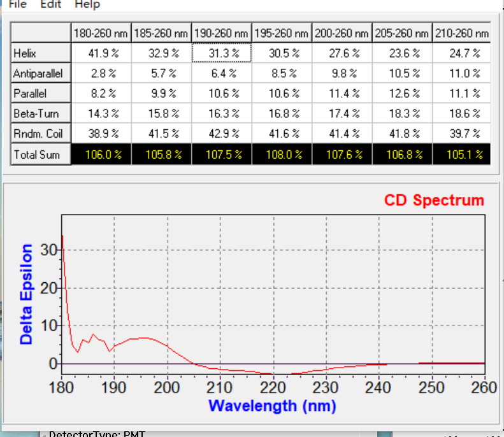Click the CD Spectrum chart title
The image size is (504, 437).
434,200
